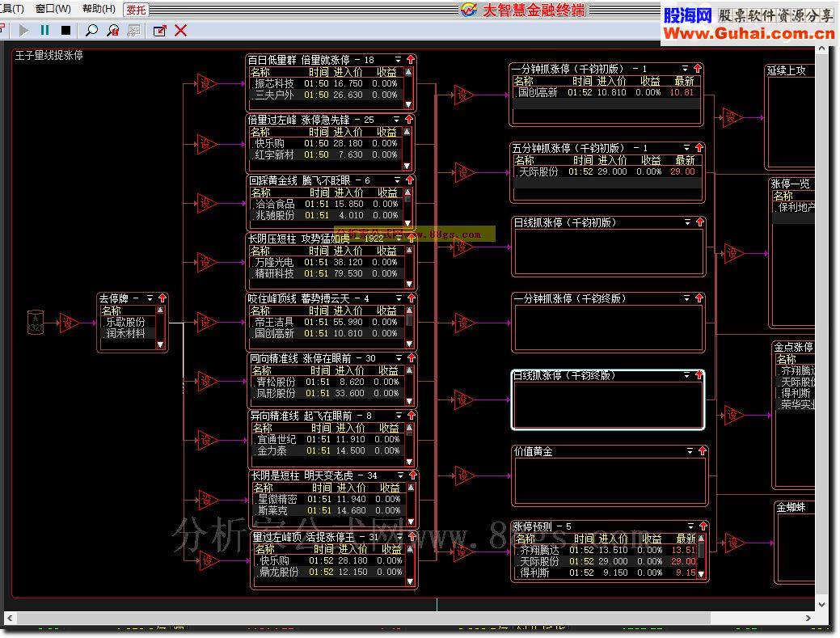
Task: Select the 振芯科技 row
Action: pos(326,83)
